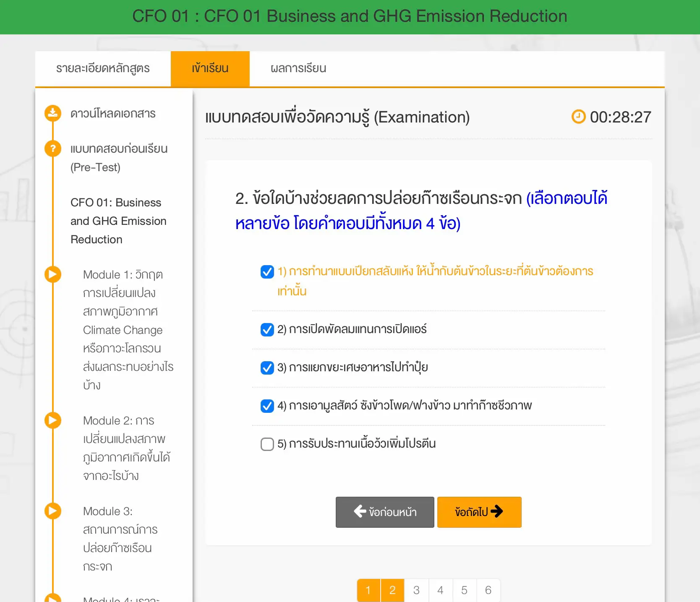This screenshot has width=700, height=602.
Task: Click the forward arrow icon on ข้อถัดไป
Action: (x=498, y=511)
